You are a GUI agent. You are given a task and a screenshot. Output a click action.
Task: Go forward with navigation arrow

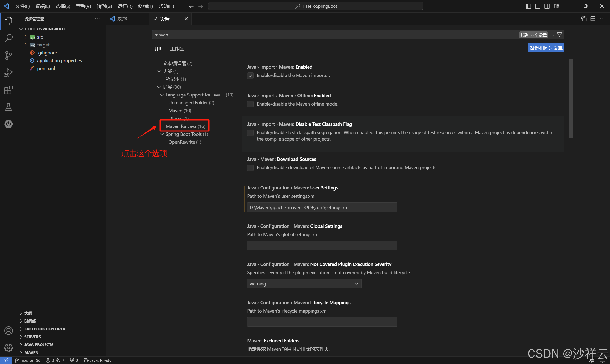(x=200, y=6)
